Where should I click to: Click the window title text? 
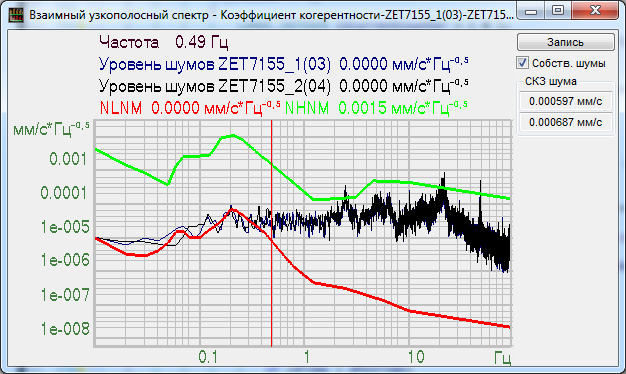click(271, 15)
